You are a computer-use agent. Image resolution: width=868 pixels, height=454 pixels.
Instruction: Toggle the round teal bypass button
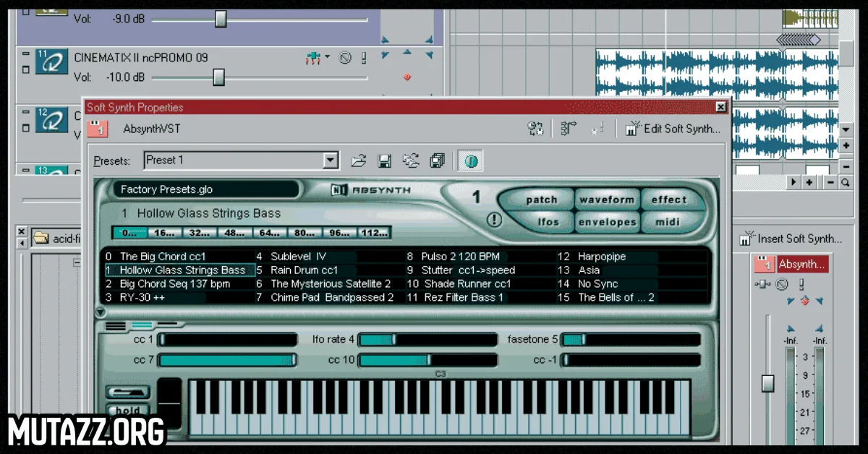pos(471,160)
